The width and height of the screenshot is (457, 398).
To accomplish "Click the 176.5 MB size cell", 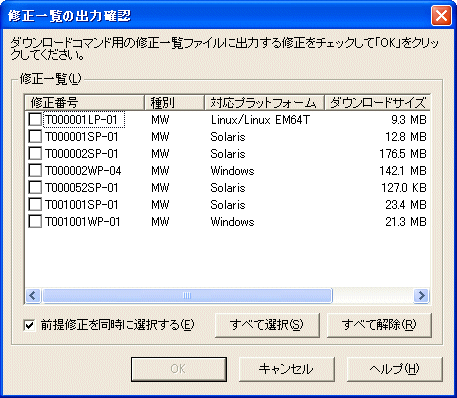I will coord(403,154).
